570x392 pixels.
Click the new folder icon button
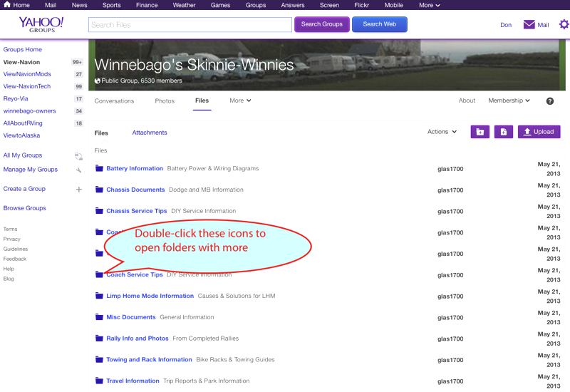click(x=480, y=132)
